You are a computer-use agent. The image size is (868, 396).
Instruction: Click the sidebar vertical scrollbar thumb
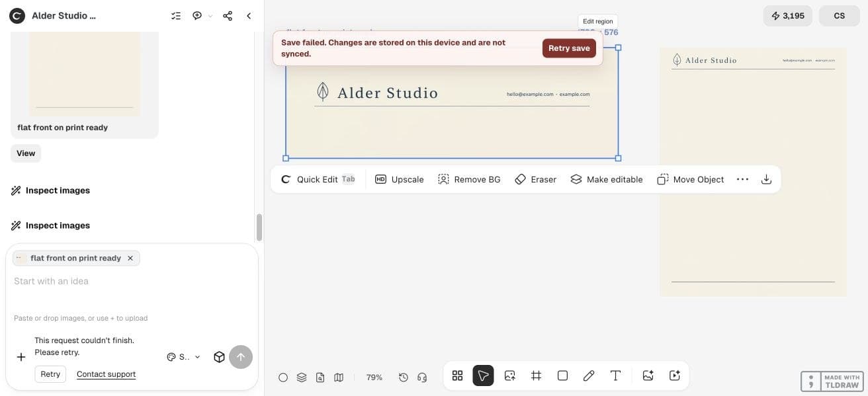tap(259, 227)
